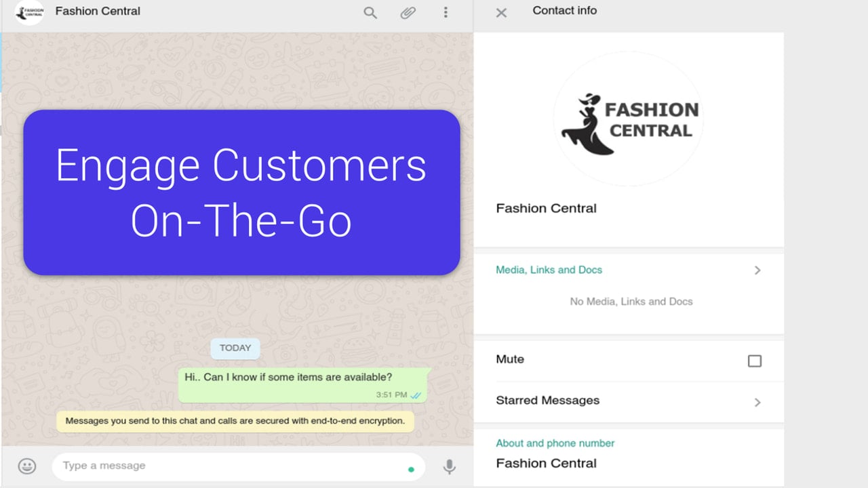Viewport: 868px width, 488px height.
Task: Click the end-to-end encryption notice
Action: pos(235,421)
